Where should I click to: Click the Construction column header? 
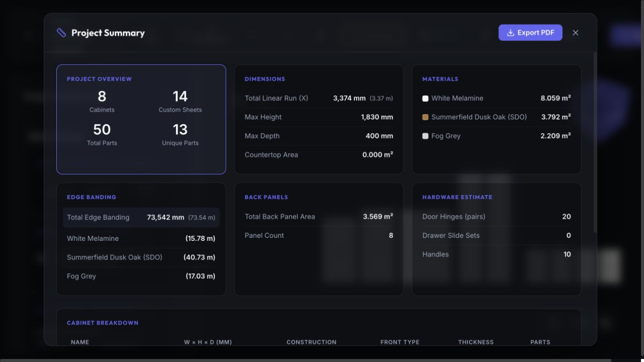[x=311, y=342]
